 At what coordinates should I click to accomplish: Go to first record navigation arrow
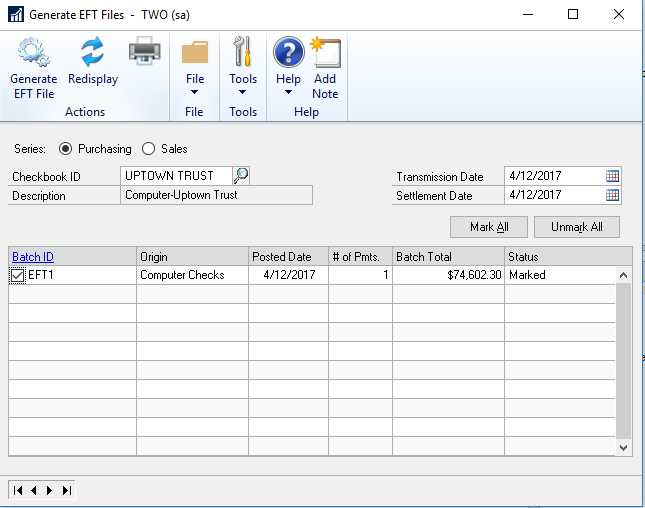[18, 490]
